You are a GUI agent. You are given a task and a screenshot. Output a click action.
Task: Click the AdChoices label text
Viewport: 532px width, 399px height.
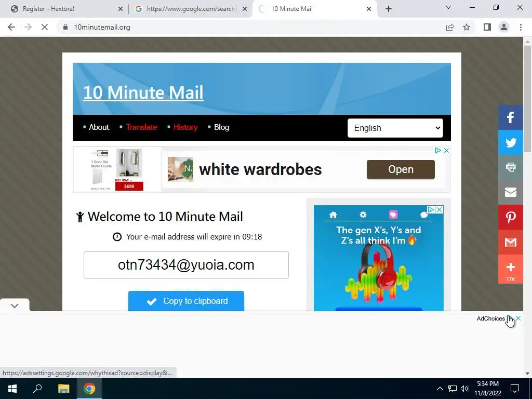coord(490,318)
